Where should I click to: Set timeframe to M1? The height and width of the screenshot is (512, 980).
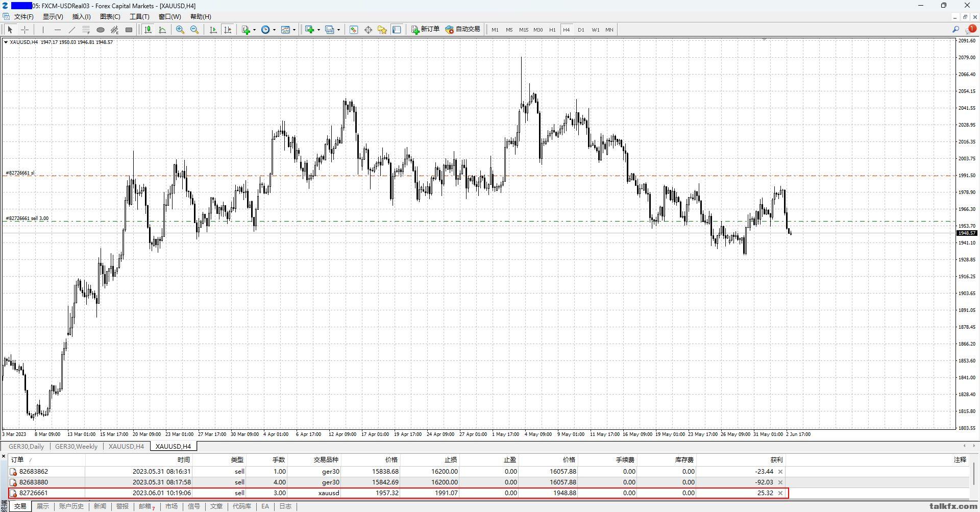[x=495, y=30]
